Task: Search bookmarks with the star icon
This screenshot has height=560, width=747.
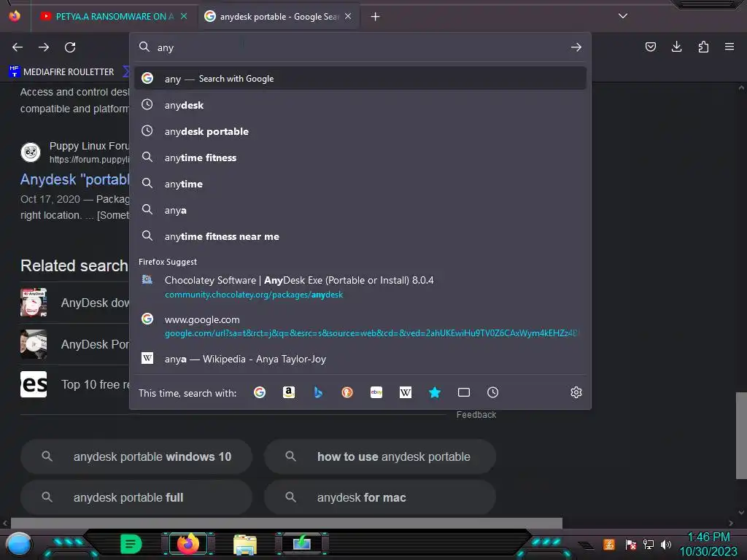Action: click(435, 392)
